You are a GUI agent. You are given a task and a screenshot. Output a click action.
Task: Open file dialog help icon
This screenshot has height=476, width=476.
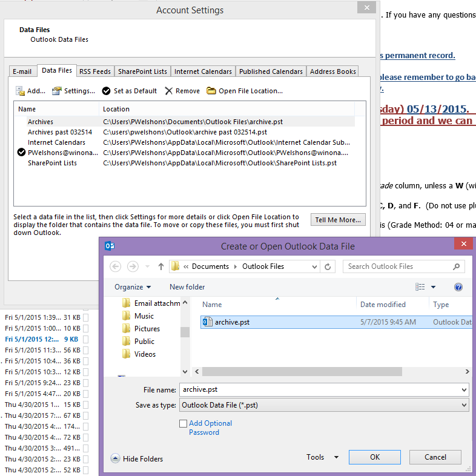(x=458, y=287)
